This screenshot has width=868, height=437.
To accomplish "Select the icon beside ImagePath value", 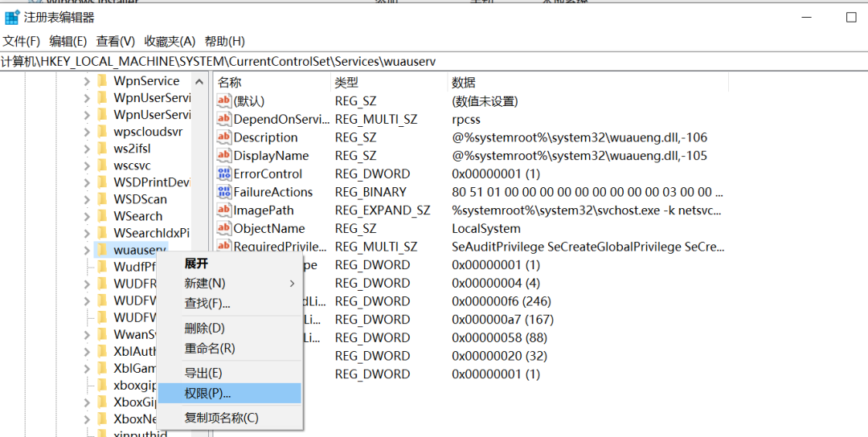I will point(224,210).
